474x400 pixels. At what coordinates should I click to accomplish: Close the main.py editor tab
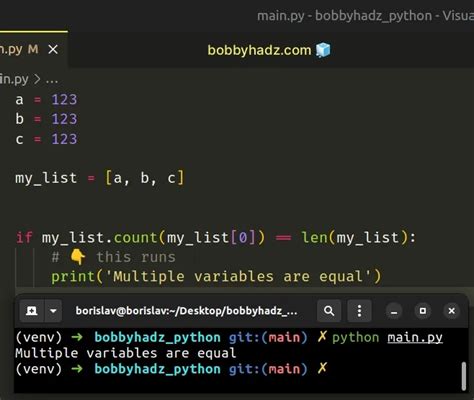[53, 50]
